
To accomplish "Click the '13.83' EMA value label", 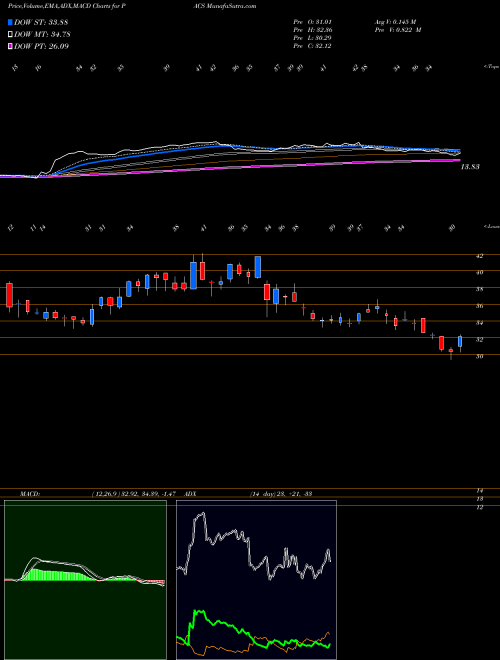I will pyautogui.click(x=470, y=167).
